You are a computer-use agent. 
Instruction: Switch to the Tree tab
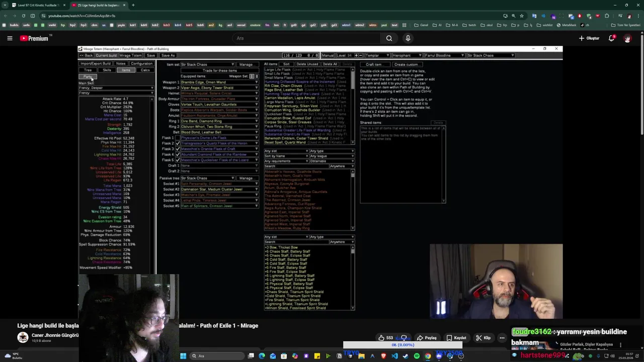click(88, 70)
